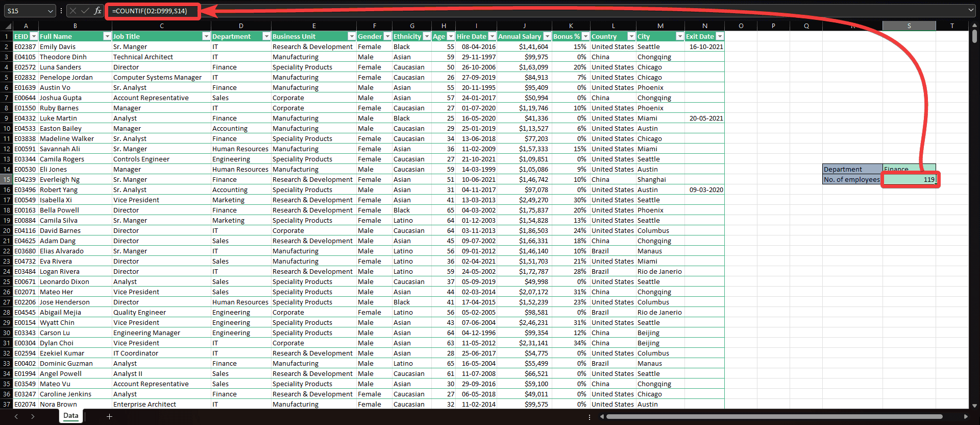Confirm formula with the checkmark icon

click(85, 11)
